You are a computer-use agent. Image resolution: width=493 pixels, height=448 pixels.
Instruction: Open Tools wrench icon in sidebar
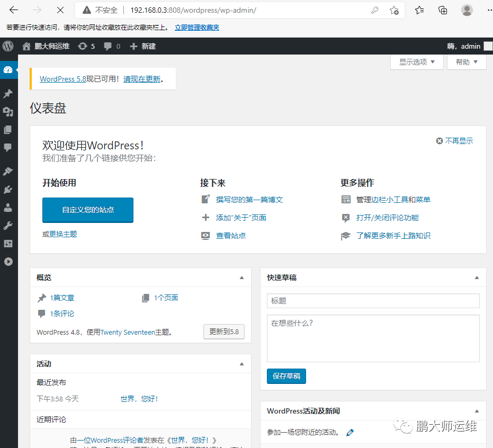click(8, 226)
